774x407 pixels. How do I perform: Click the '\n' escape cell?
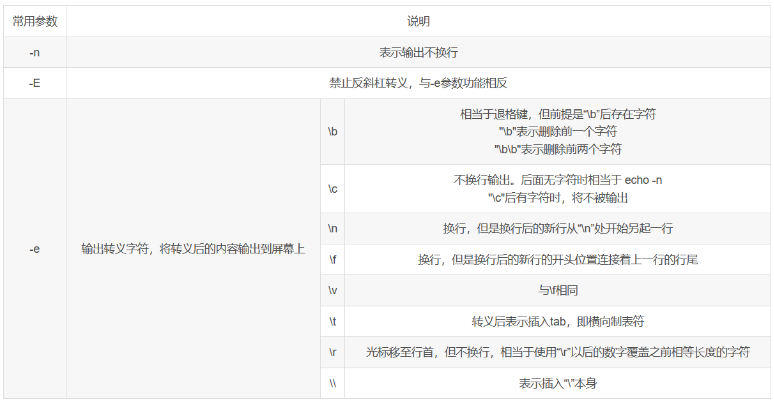[332, 228]
